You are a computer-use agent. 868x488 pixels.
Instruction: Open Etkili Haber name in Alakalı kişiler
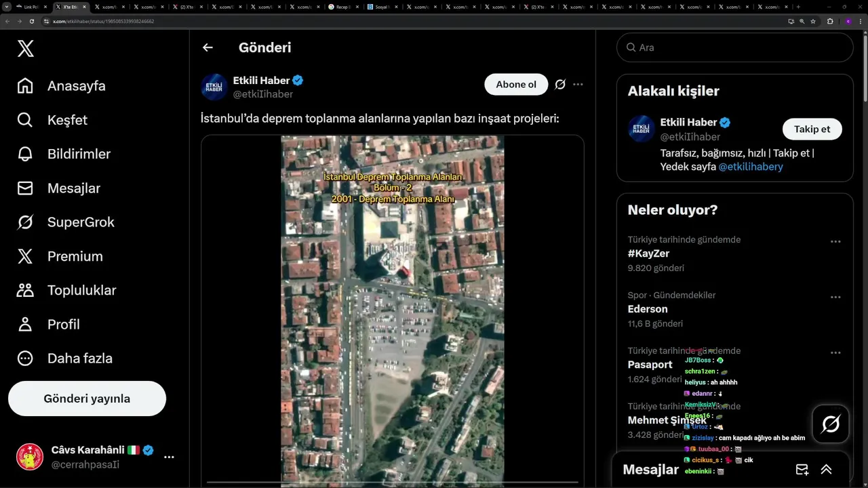[x=688, y=122]
